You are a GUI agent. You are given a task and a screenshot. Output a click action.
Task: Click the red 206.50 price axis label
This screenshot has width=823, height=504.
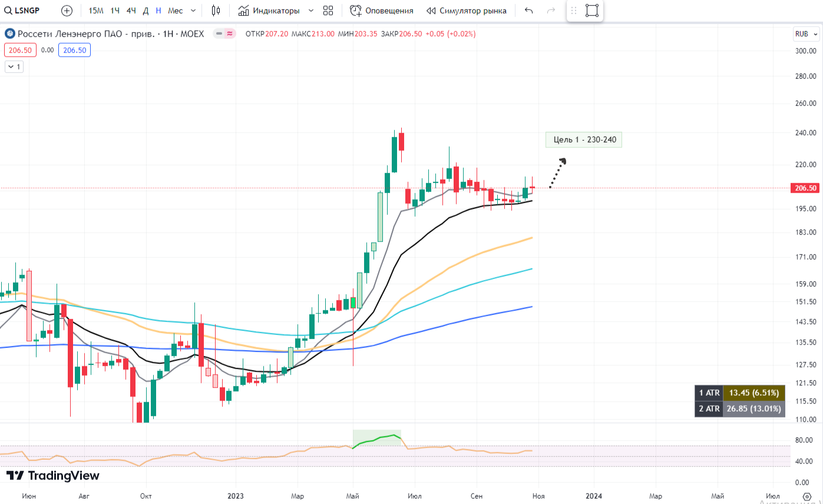(x=806, y=188)
